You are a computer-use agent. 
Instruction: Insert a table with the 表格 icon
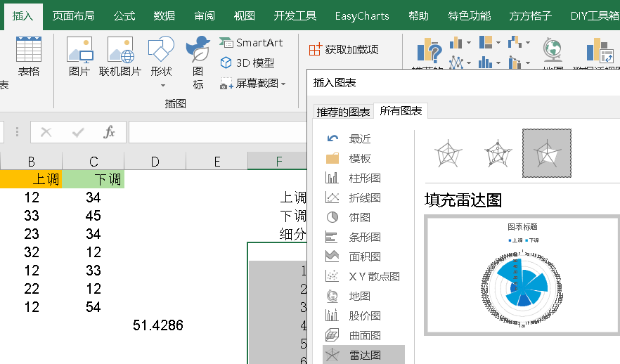(x=28, y=56)
